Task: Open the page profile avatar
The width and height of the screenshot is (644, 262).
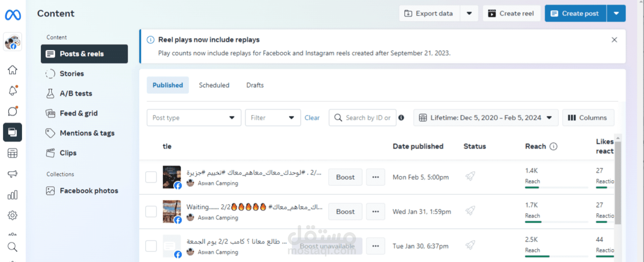Action: pyautogui.click(x=13, y=42)
